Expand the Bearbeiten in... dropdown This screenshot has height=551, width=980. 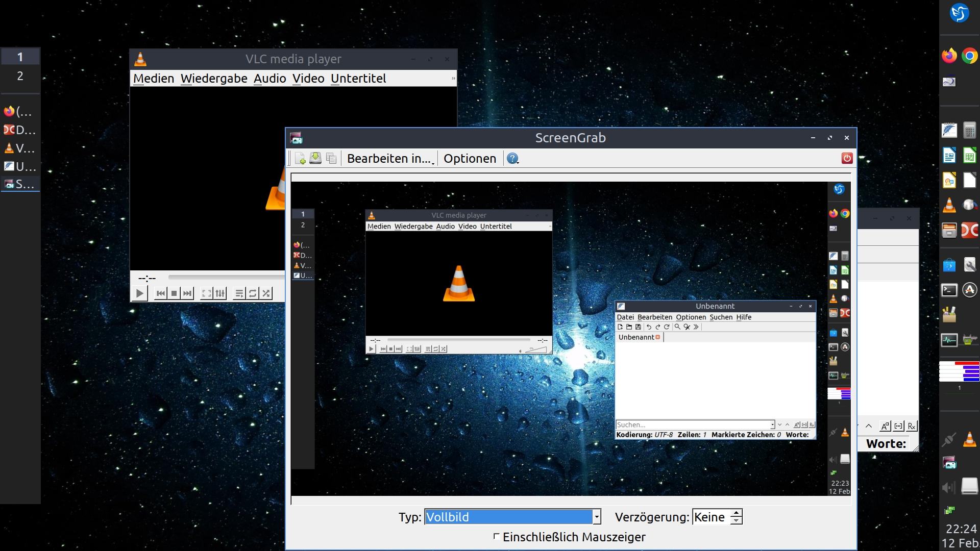390,159
